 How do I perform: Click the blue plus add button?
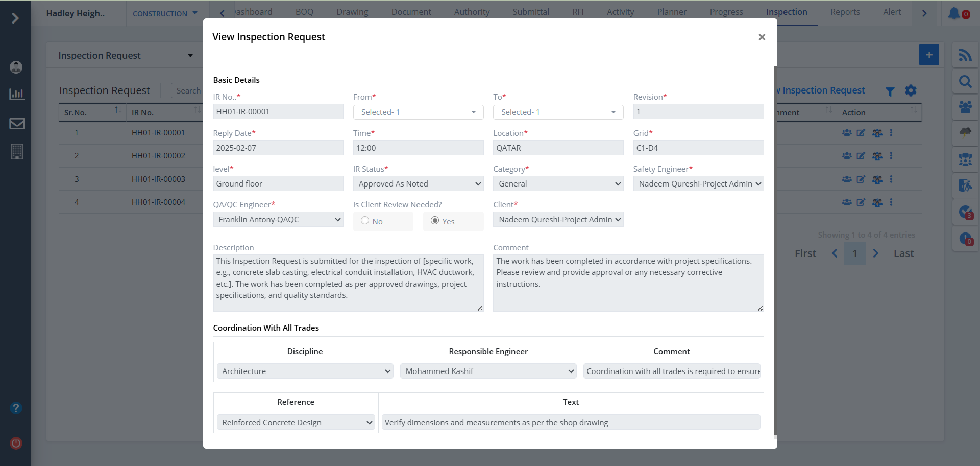[929, 55]
